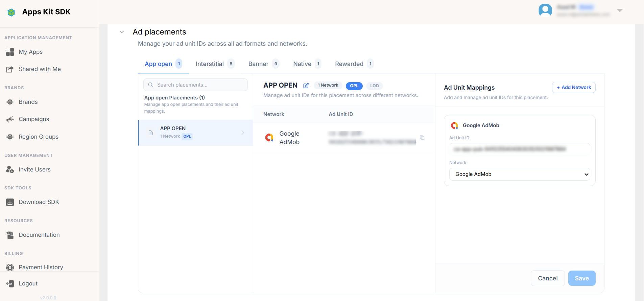Click the Shared with Me share icon

click(10, 69)
